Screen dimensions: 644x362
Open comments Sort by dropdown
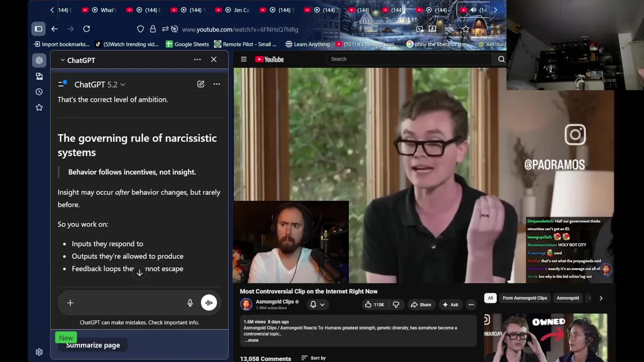coord(313,358)
